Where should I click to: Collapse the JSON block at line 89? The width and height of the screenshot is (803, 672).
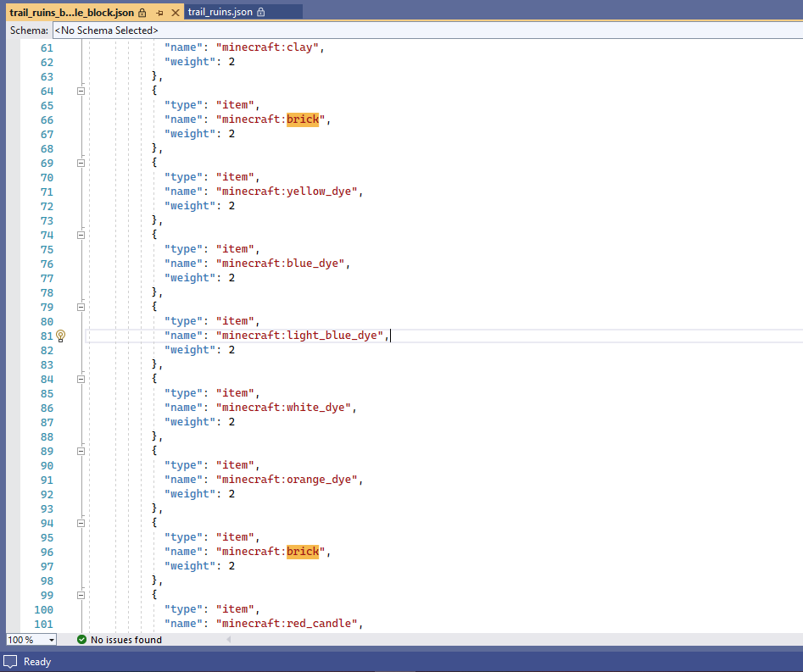81,451
